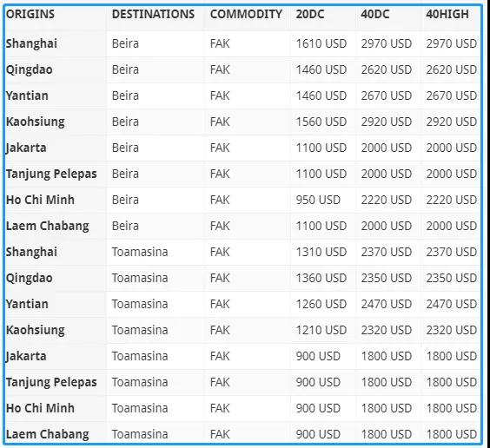The image size is (490, 448).
Task: Click Toamasina destination in the Shanghai row
Action: click(x=140, y=252)
